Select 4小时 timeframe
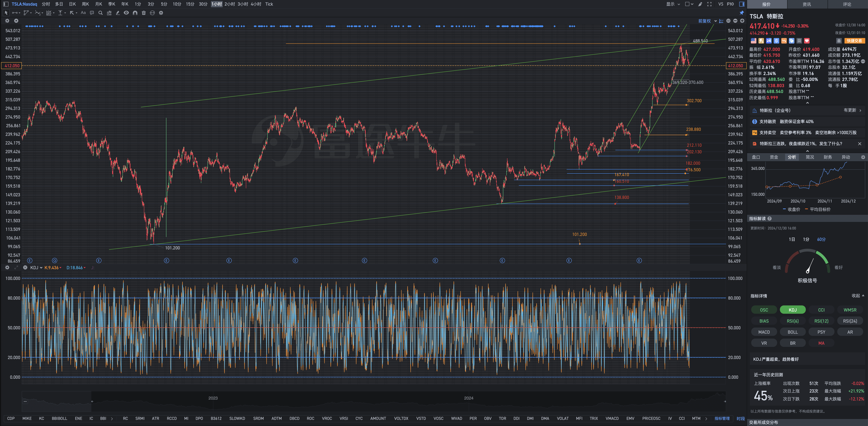 click(256, 4)
